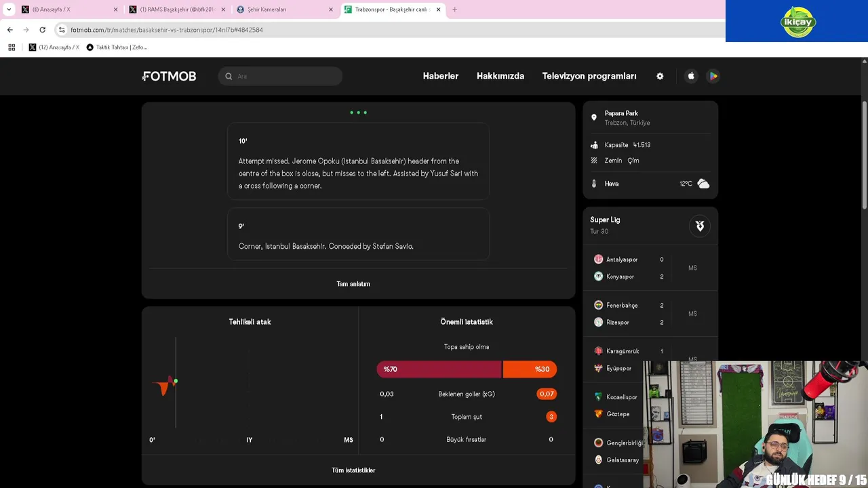Click the orange 0,07 xG value
Screen dimensions: 868x488
(547, 394)
